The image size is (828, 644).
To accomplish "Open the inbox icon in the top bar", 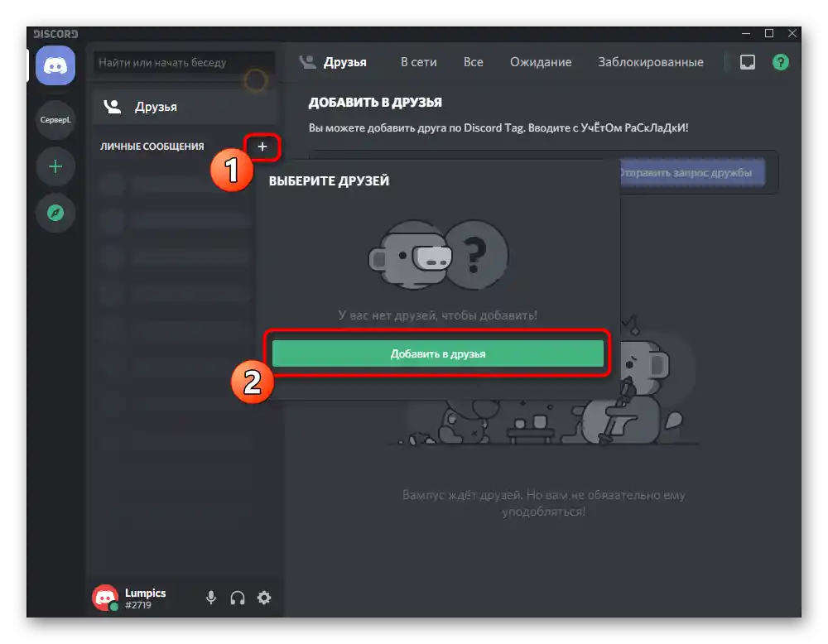I will pos(747,62).
